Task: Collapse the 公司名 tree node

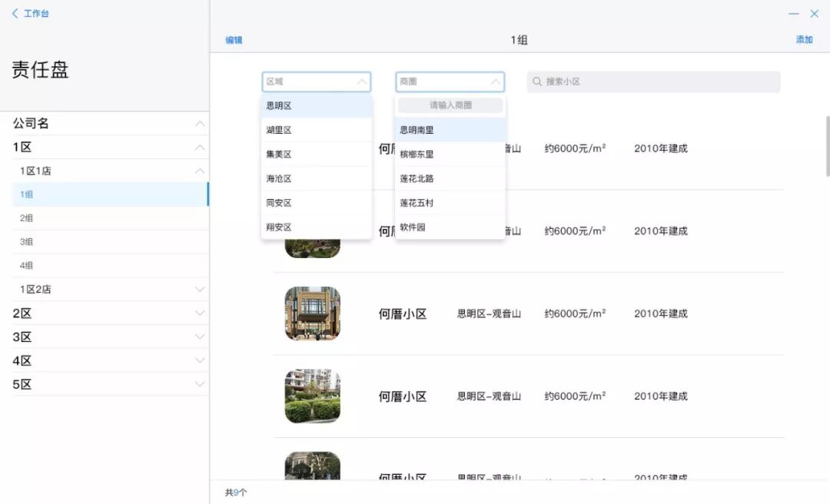Action: pyautogui.click(x=200, y=124)
